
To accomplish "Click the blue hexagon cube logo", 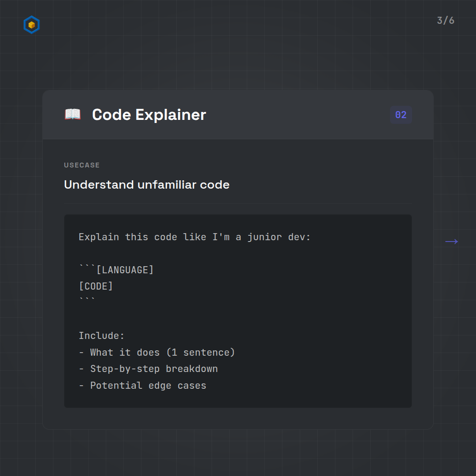I will point(31,25).
